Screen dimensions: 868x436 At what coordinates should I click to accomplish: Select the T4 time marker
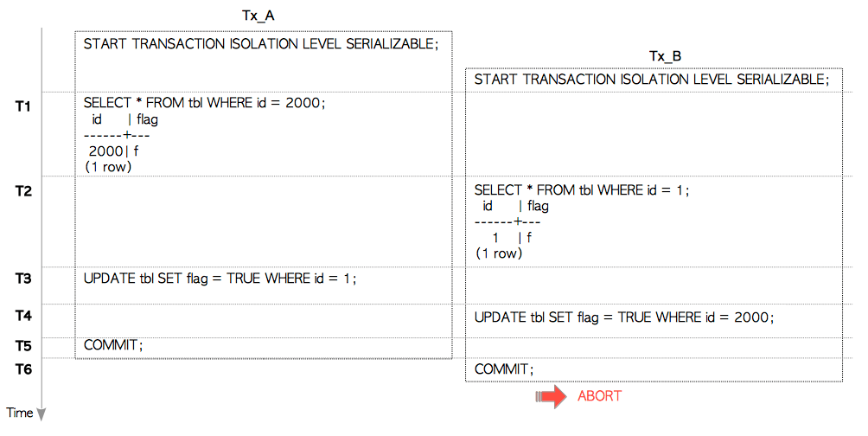pos(23,316)
